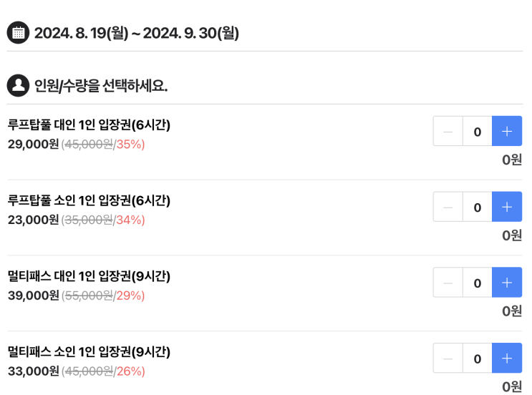Screen dimensions: 532x395
Task: Click the person icon beside 인원/수량 heading
Action: (x=18, y=86)
